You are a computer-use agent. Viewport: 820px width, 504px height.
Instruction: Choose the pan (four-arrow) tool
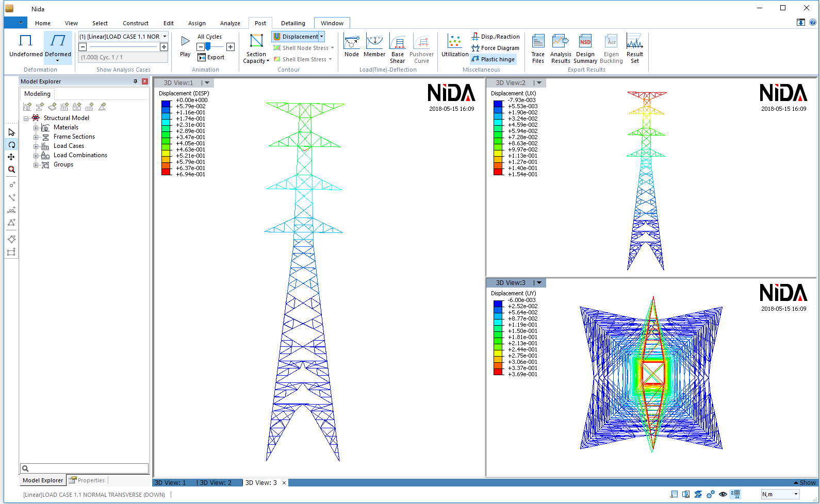point(11,157)
